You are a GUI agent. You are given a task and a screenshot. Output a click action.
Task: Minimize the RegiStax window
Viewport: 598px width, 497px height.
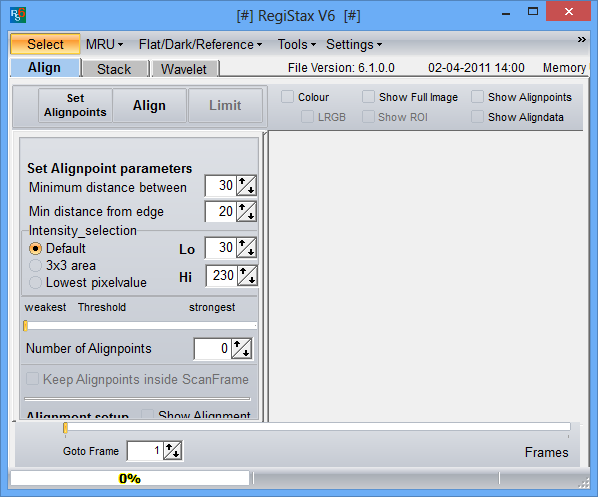click(506, 14)
